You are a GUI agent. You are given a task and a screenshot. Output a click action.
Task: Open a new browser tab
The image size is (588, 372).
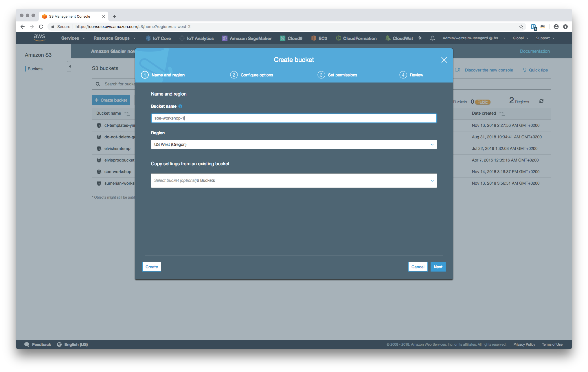(x=115, y=17)
